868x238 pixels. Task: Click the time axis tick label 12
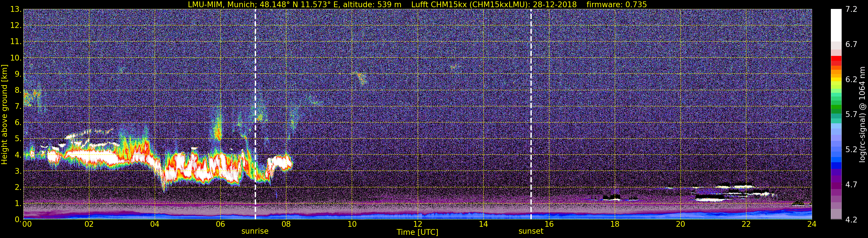pos(417,224)
